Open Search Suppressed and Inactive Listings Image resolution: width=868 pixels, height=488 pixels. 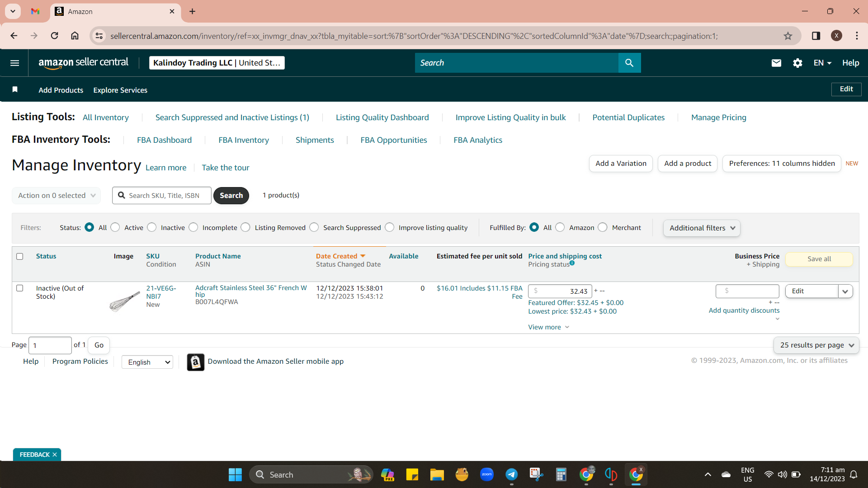[232, 117]
